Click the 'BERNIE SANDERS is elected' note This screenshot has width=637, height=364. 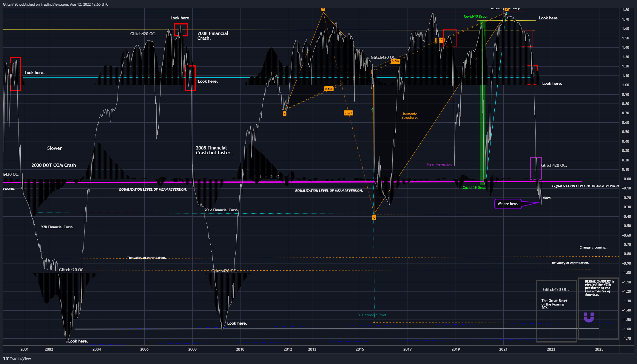(x=599, y=288)
